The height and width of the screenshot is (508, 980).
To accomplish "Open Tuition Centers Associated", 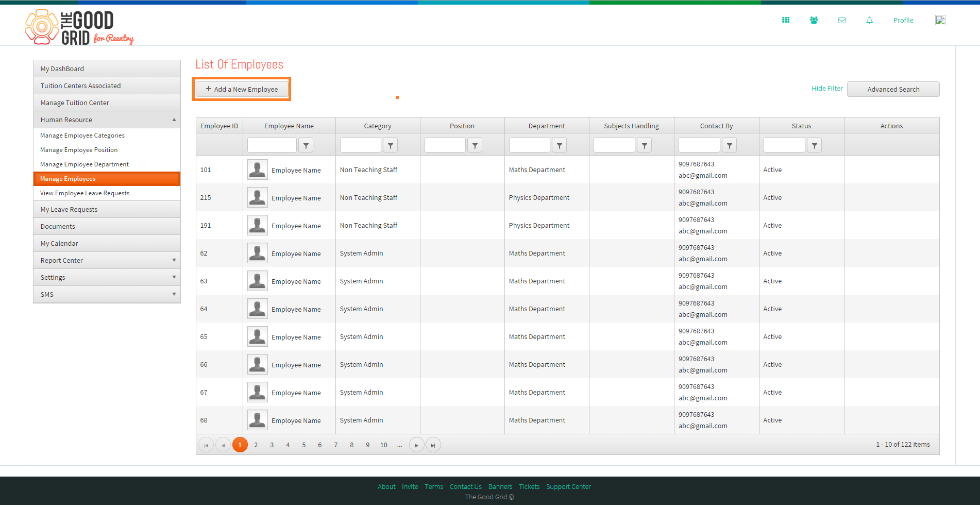I will [107, 86].
